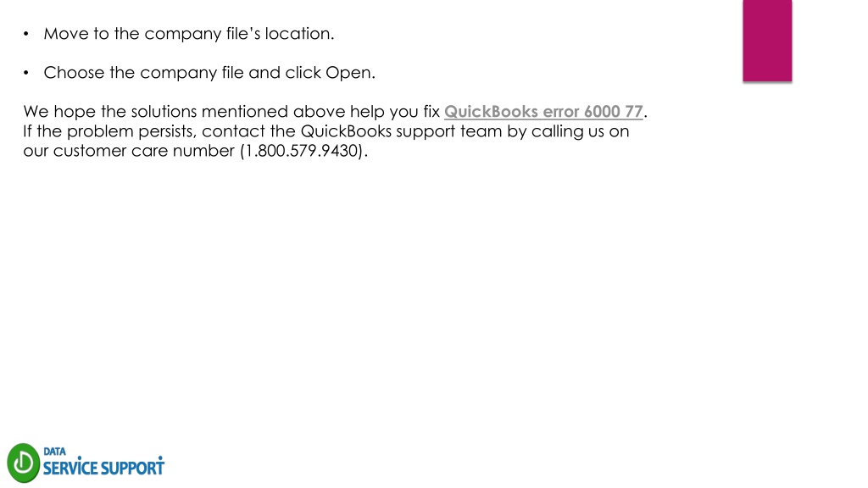Click the word 'Open' in second bullet
Viewport: 868px width, 488px height.
point(348,73)
